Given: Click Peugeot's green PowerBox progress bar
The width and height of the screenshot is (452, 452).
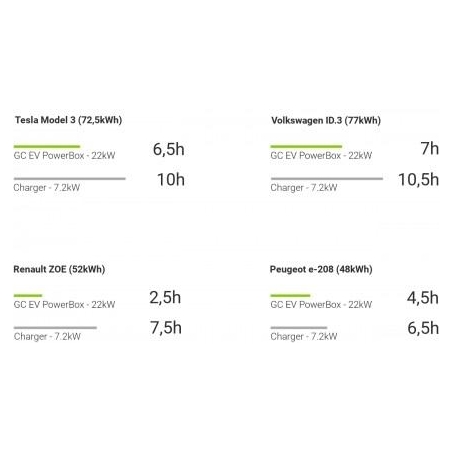Looking at the screenshot, I should tap(290, 295).
